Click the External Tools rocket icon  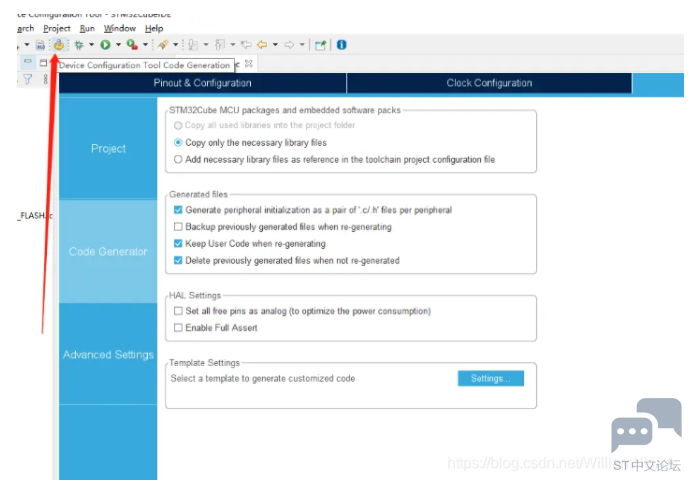click(163, 44)
